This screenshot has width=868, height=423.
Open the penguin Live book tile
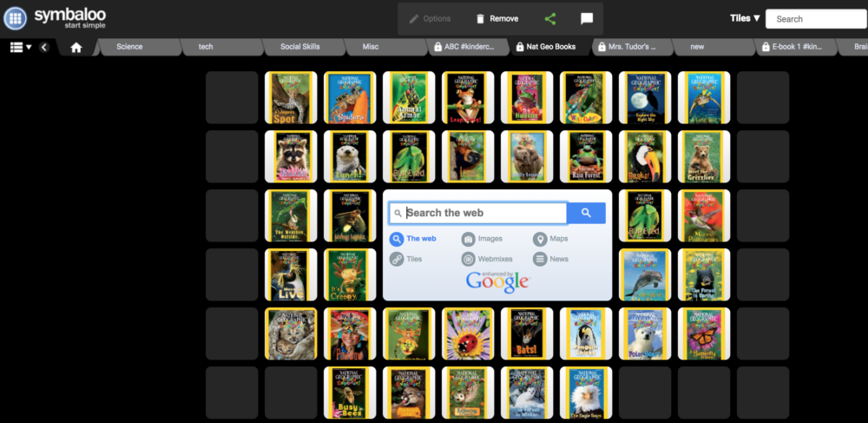tap(291, 274)
